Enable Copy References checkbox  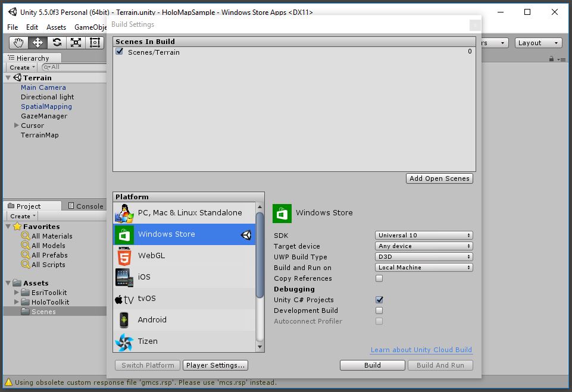click(x=379, y=278)
